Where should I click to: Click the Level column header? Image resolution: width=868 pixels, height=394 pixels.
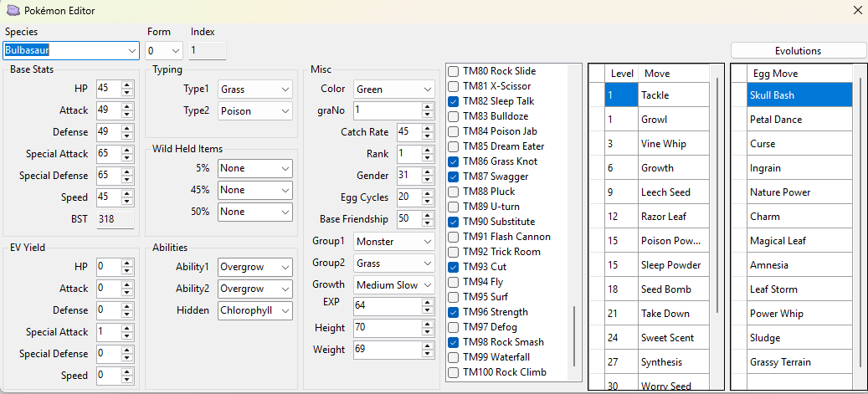coord(621,74)
